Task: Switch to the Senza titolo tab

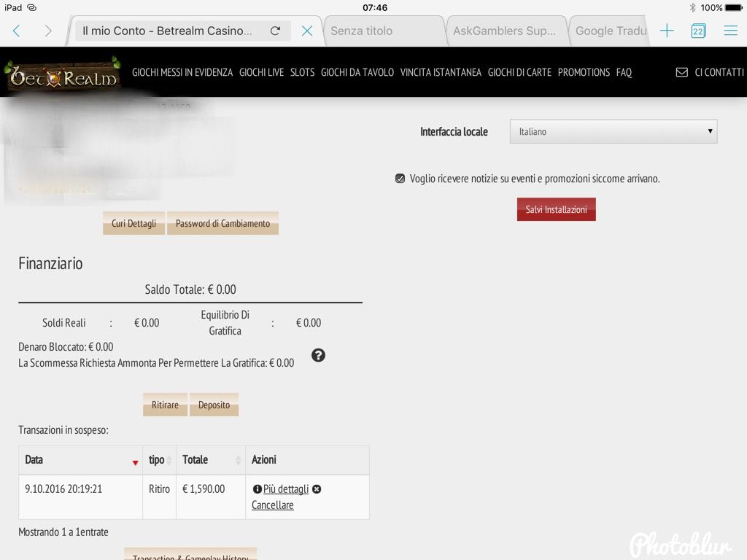Action: pyautogui.click(x=384, y=31)
